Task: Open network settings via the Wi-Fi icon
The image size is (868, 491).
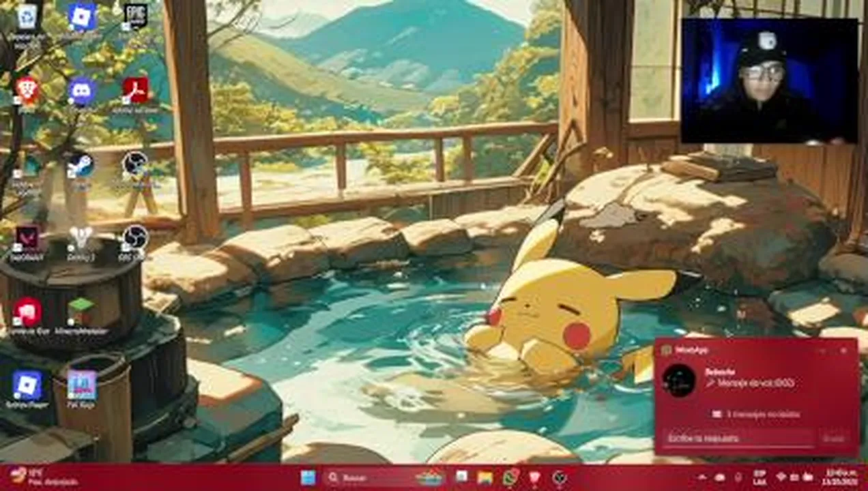Action: [782, 477]
